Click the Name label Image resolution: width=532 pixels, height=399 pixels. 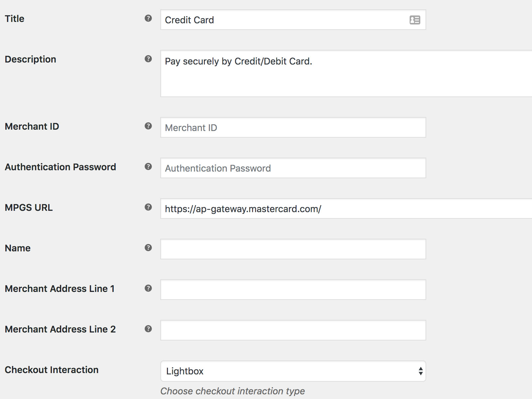[x=18, y=248]
